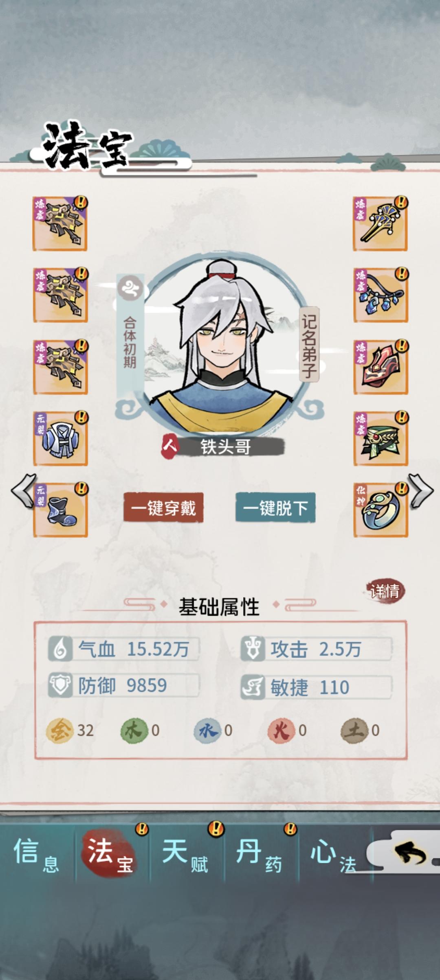Open the golden fan staff item
Image resolution: width=440 pixels, height=980 pixels.
tap(381, 224)
